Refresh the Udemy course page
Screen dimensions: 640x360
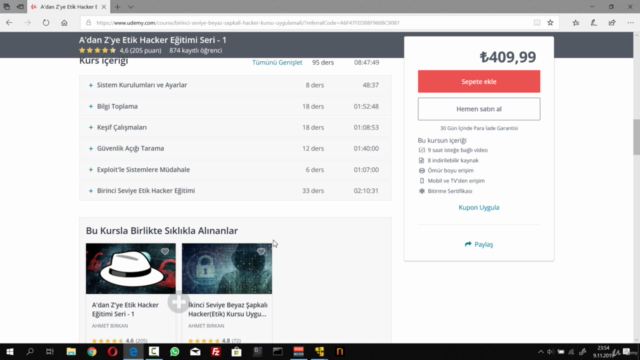(x=46, y=23)
